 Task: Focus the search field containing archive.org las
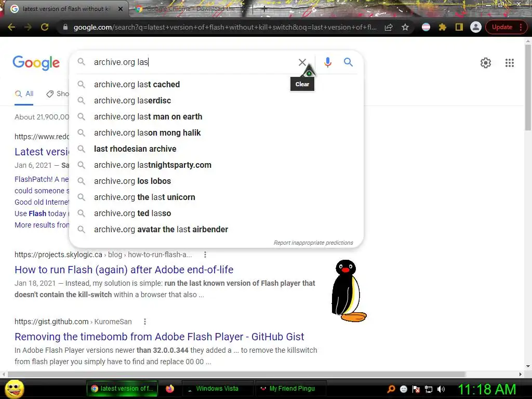click(193, 62)
